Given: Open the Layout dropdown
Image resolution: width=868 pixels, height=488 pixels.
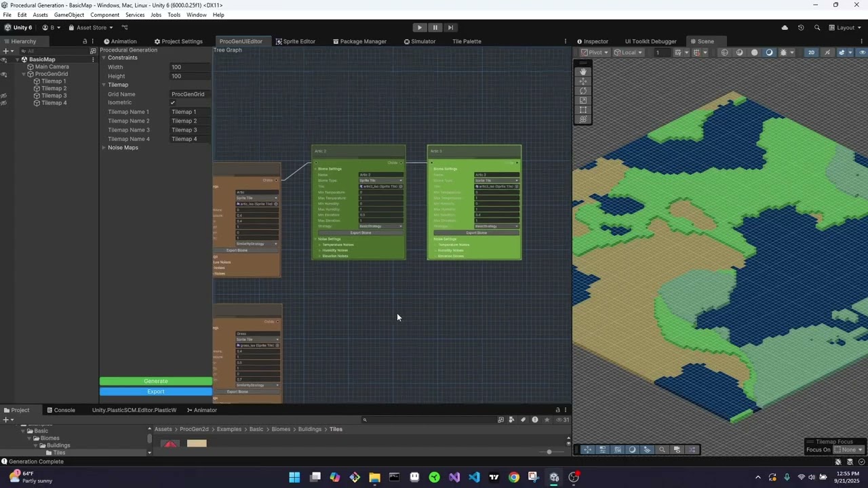Looking at the screenshot, I should coord(844,28).
